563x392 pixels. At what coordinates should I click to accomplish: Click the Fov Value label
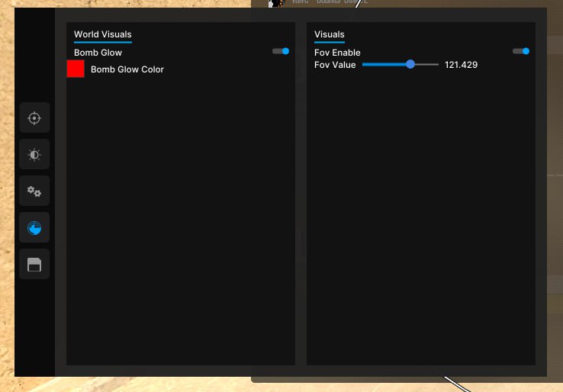pos(335,65)
